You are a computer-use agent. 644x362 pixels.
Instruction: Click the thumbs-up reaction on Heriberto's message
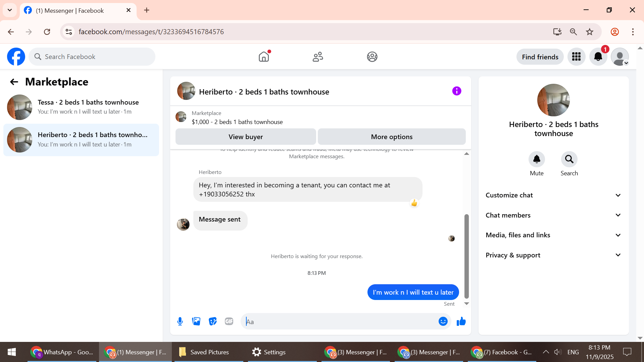coord(414,203)
